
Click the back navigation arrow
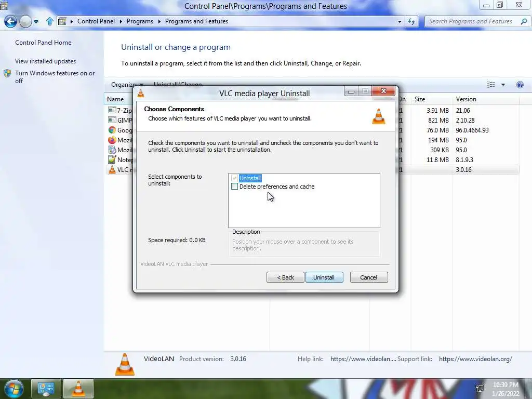tap(10, 21)
